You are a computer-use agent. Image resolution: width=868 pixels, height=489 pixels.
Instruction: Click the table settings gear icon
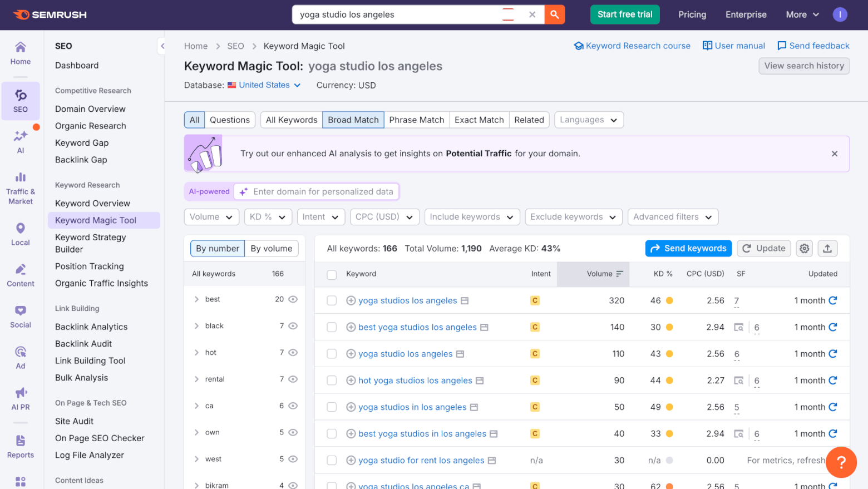point(804,248)
